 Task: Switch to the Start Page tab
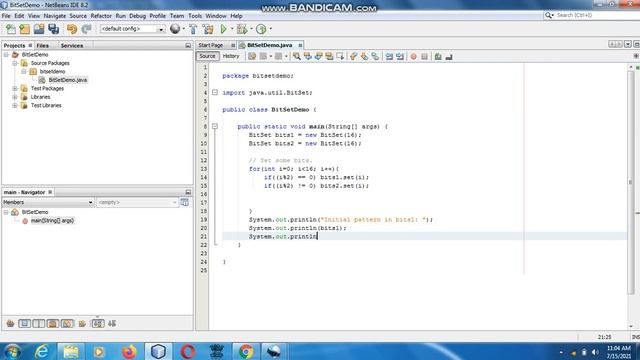pos(211,45)
